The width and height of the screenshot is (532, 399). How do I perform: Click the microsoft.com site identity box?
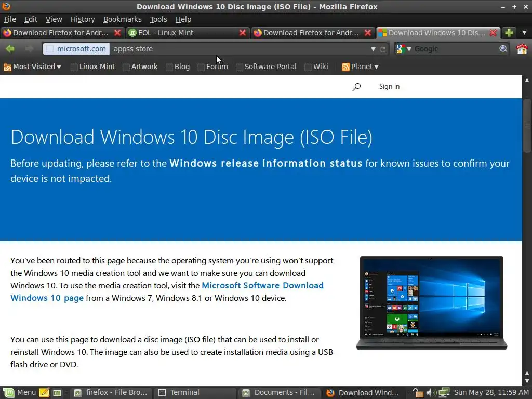coord(76,49)
